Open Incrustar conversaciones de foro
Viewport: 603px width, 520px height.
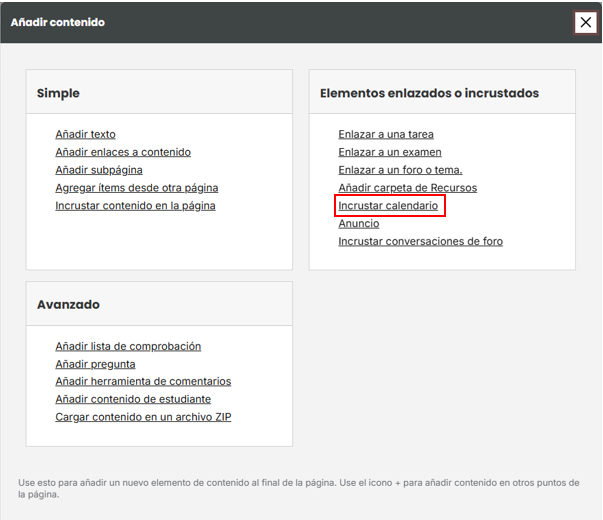click(x=421, y=241)
